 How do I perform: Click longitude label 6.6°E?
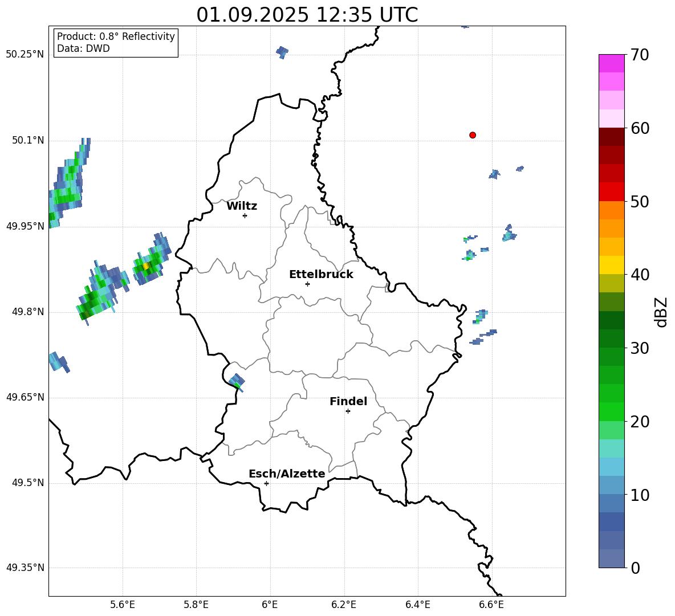(x=491, y=605)
